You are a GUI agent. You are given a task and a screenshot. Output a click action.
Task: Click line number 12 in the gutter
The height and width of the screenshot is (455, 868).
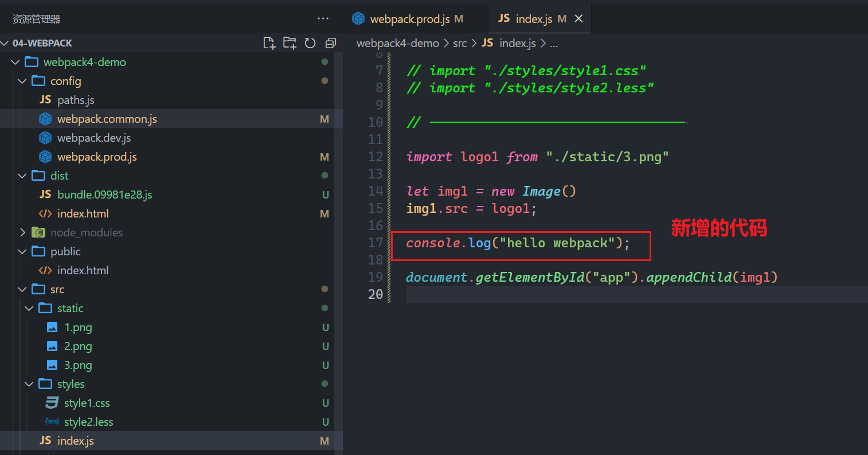376,157
